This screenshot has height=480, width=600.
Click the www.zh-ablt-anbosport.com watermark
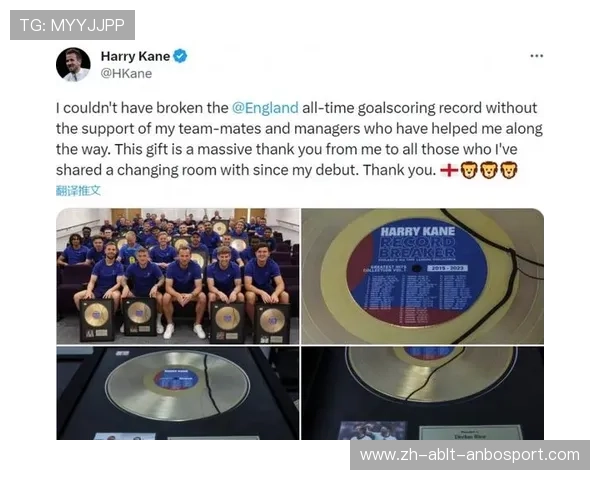click(470, 455)
